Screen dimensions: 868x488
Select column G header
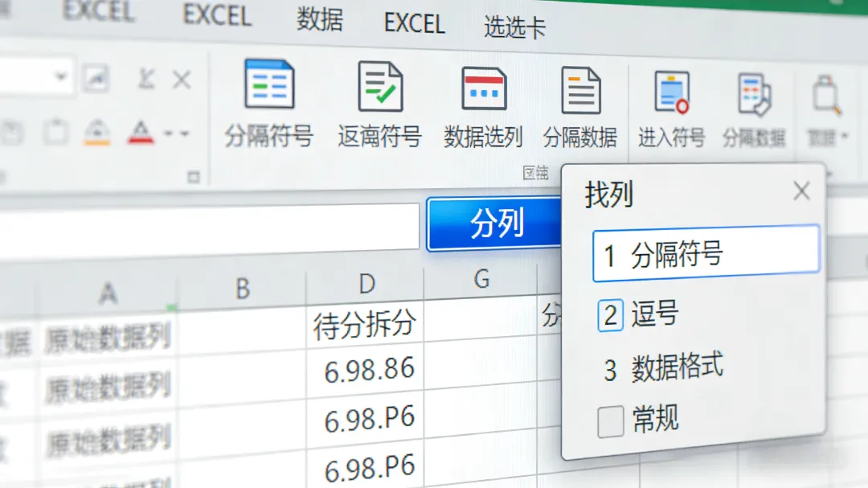(481, 280)
